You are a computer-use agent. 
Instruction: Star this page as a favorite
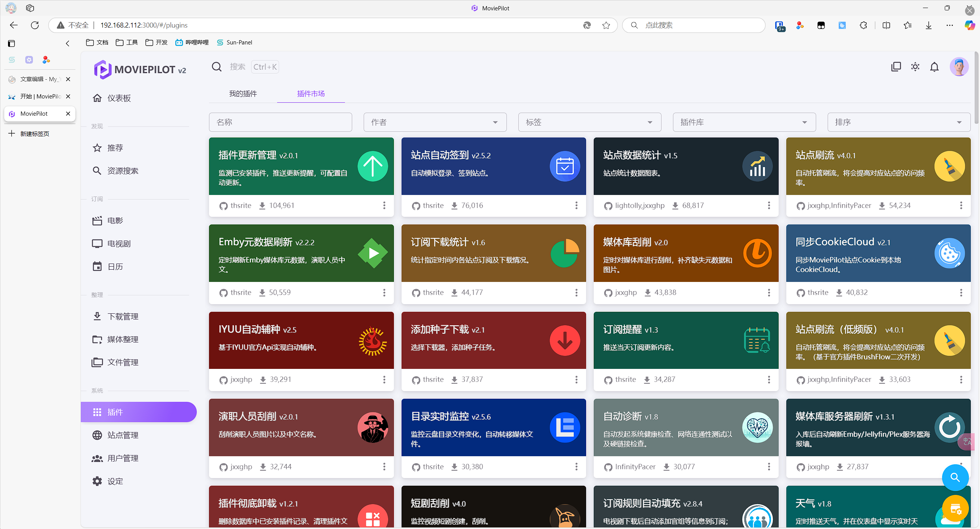[606, 25]
